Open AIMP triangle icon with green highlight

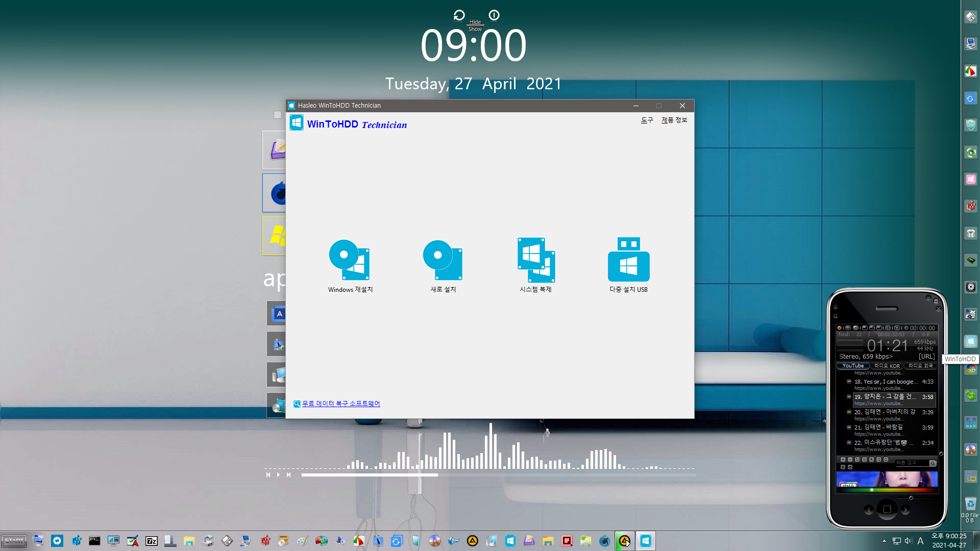pyautogui.click(x=625, y=541)
